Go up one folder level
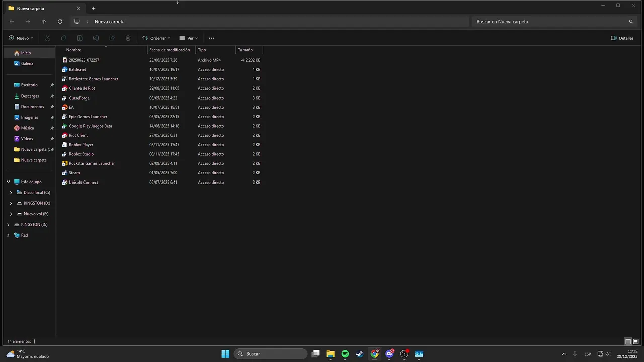 click(44, 22)
